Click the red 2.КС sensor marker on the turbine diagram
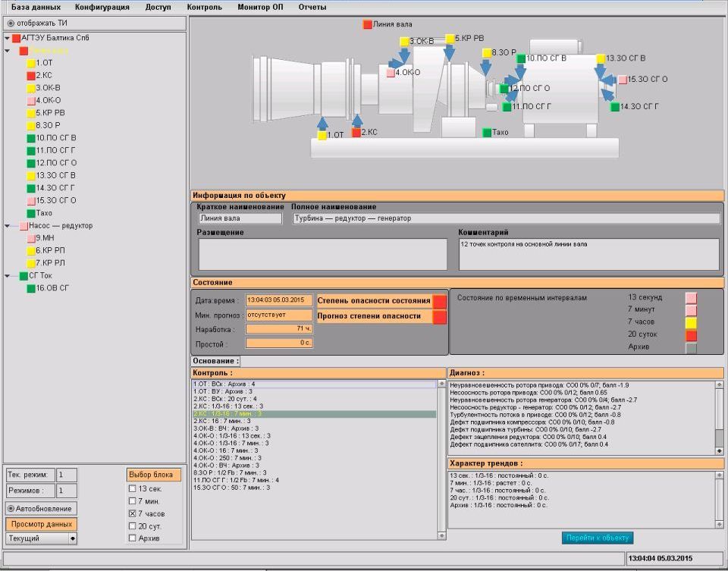Image resolution: width=728 pixels, height=571 pixels. click(356, 133)
